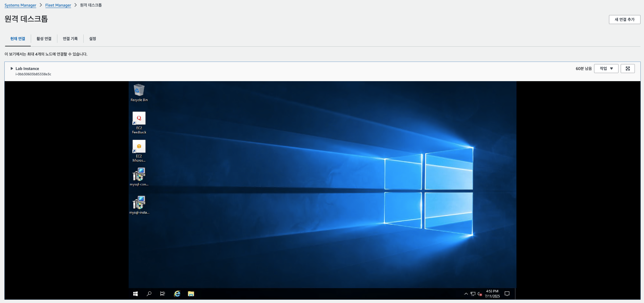Click the instance ID i-0bb30603b85338e3c
The height and width of the screenshot is (303, 644).
click(x=33, y=74)
